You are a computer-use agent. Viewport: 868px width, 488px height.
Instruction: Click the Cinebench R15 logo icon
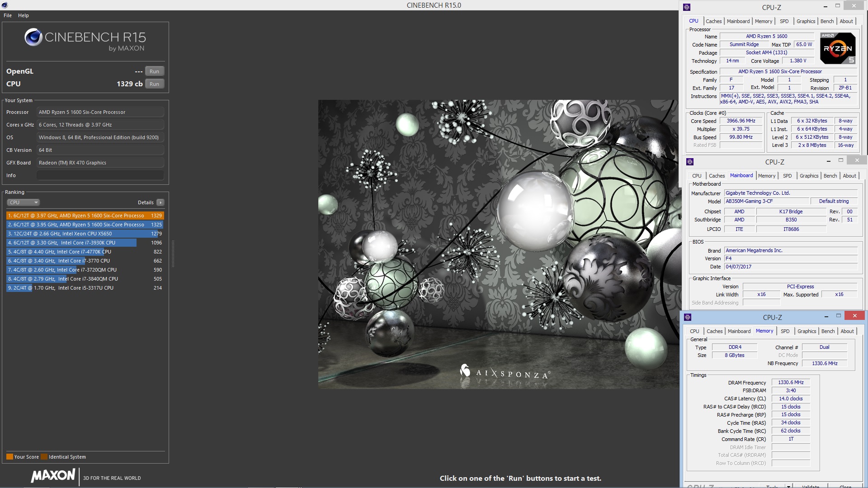pyautogui.click(x=33, y=37)
